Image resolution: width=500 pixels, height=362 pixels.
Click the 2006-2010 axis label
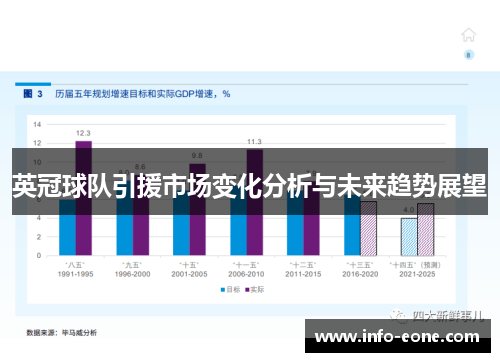(246, 274)
